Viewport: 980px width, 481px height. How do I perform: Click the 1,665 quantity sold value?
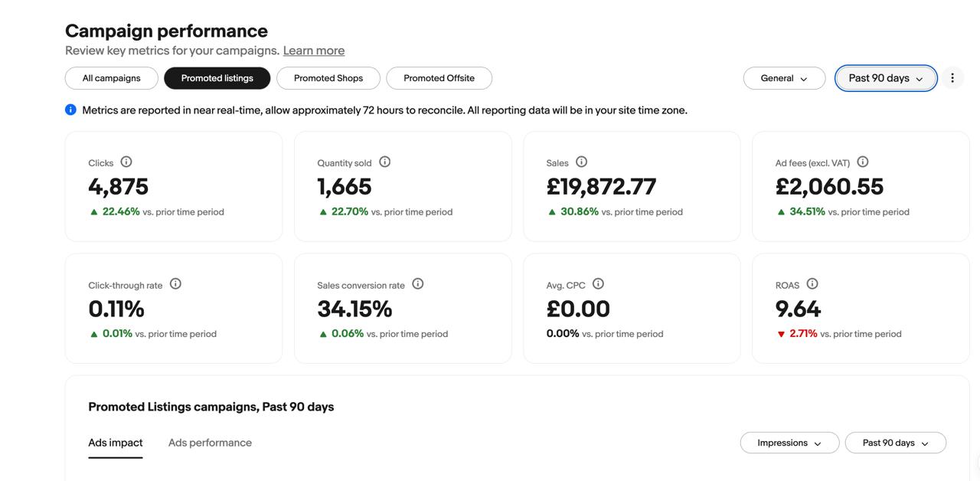[x=345, y=186]
